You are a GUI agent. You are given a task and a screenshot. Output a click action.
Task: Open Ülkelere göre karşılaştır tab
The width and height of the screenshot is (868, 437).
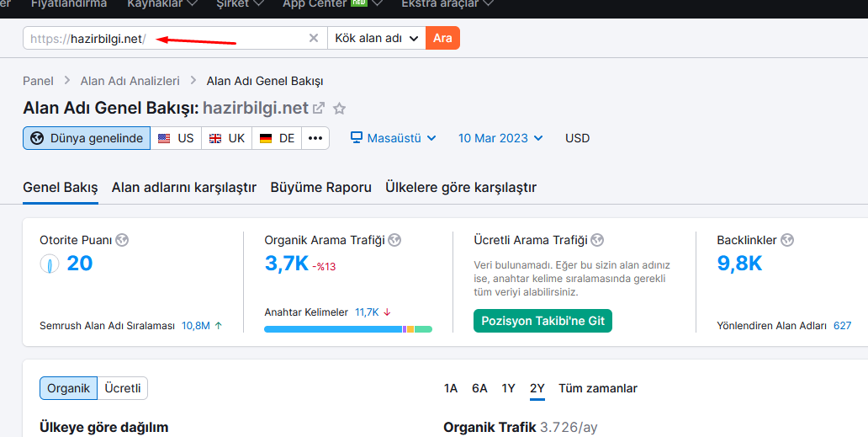[461, 188]
